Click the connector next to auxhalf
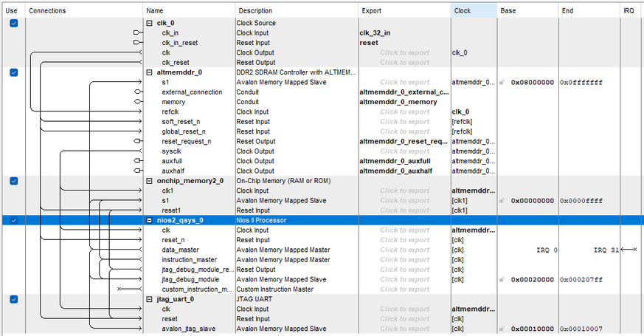The width and height of the screenshot is (644, 336). pyautogui.click(x=139, y=171)
